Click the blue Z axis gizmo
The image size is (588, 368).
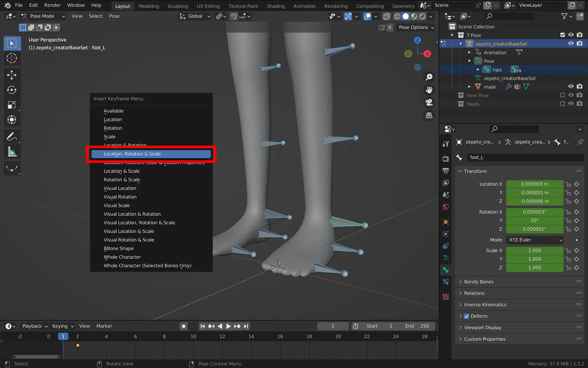click(417, 40)
